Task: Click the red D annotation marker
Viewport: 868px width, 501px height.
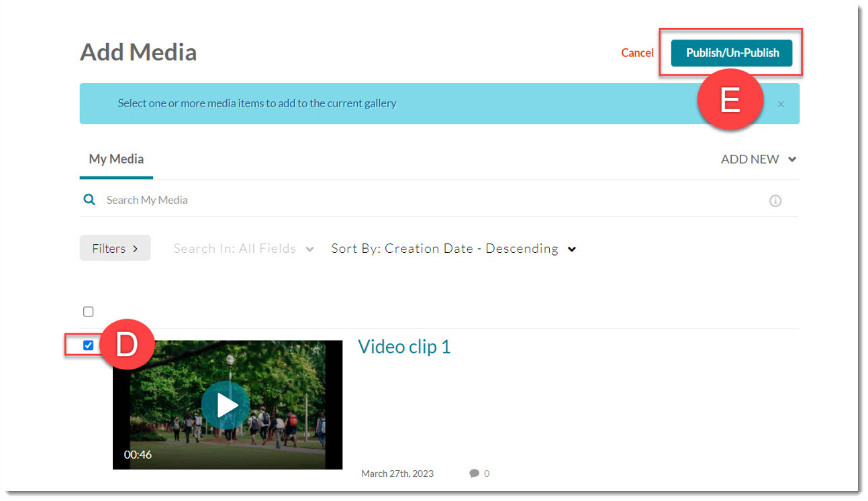Action: tap(126, 344)
